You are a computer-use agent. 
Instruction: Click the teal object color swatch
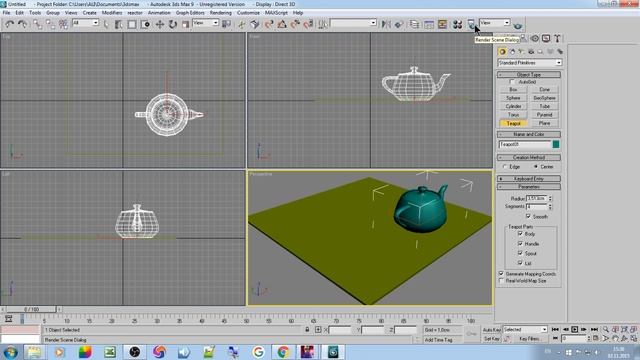556,144
